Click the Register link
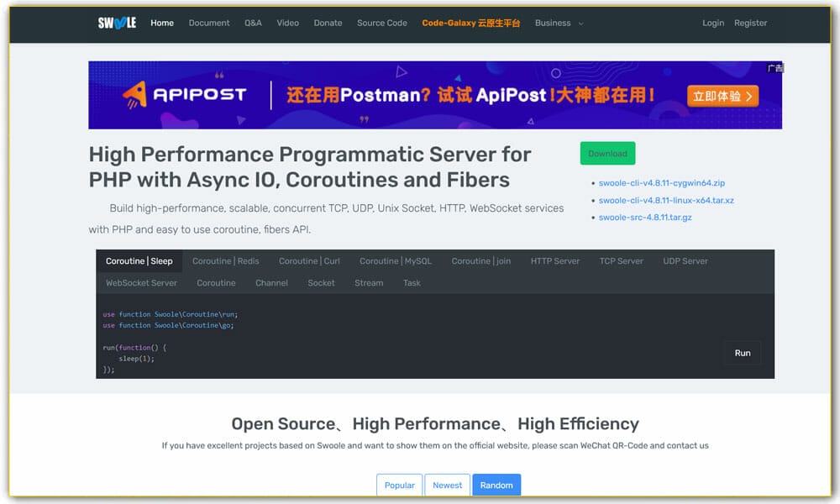Image resolution: width=840 pixels, height=504 pixels. click(750, 23)
